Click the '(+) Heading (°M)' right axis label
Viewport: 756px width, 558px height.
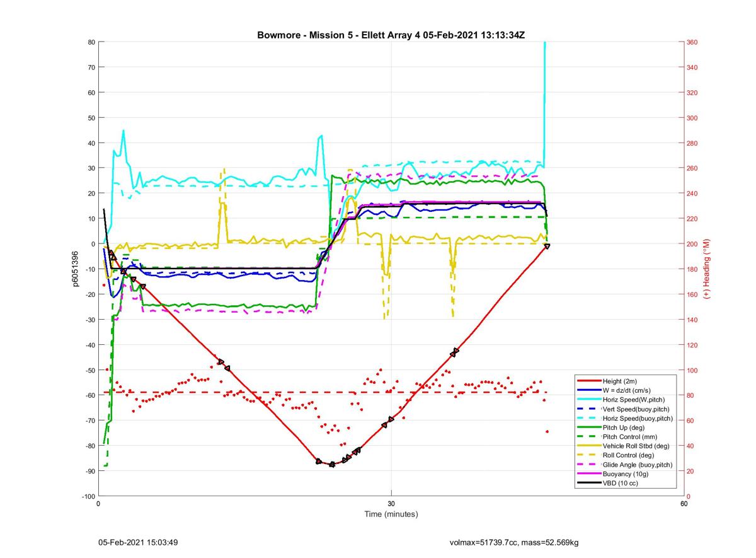(707, 269)
